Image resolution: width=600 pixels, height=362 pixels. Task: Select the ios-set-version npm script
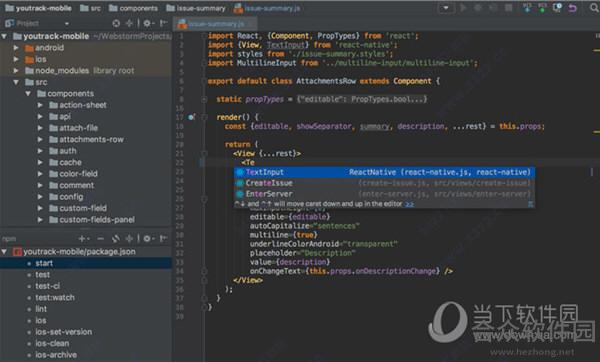pyautogui.click(x=64, y=332)
